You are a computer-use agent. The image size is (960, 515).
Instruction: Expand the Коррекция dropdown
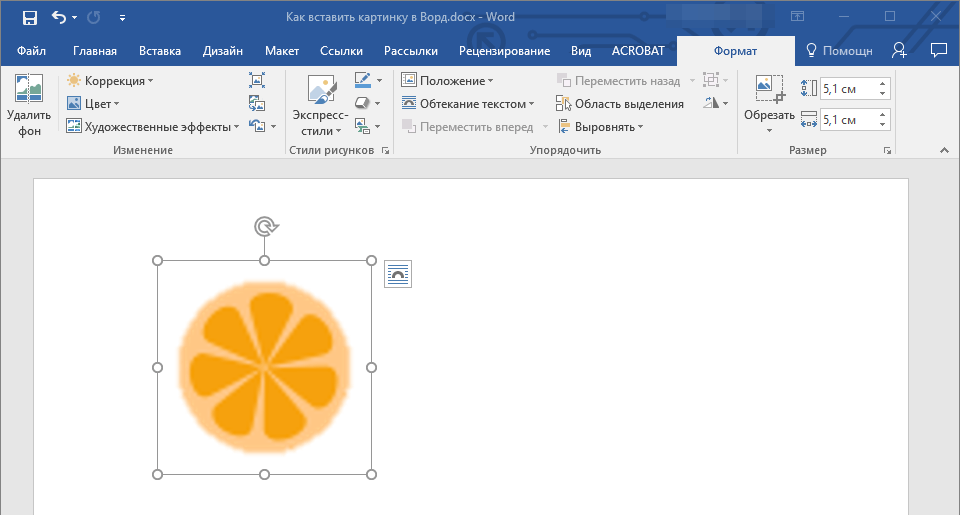pyautogui.click(x=110, y=81)
